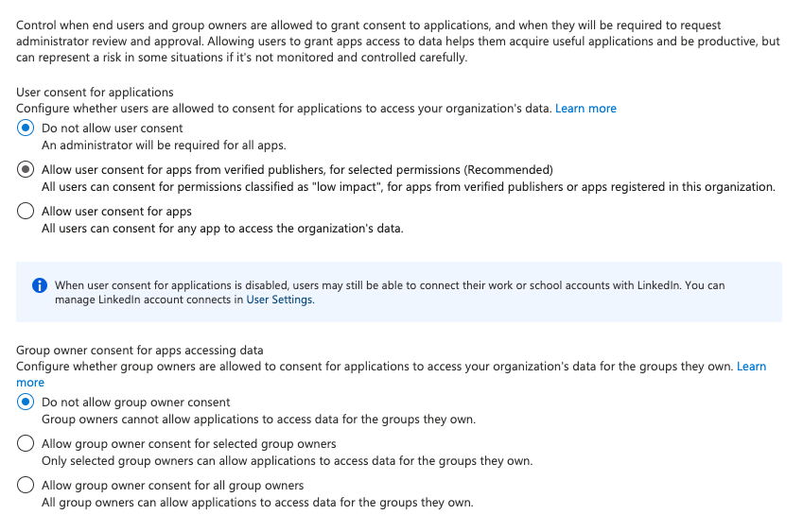Click the LinkedIn account notice banner text
This screenshot has width=803, height=532.
click(x=378, y=284)
